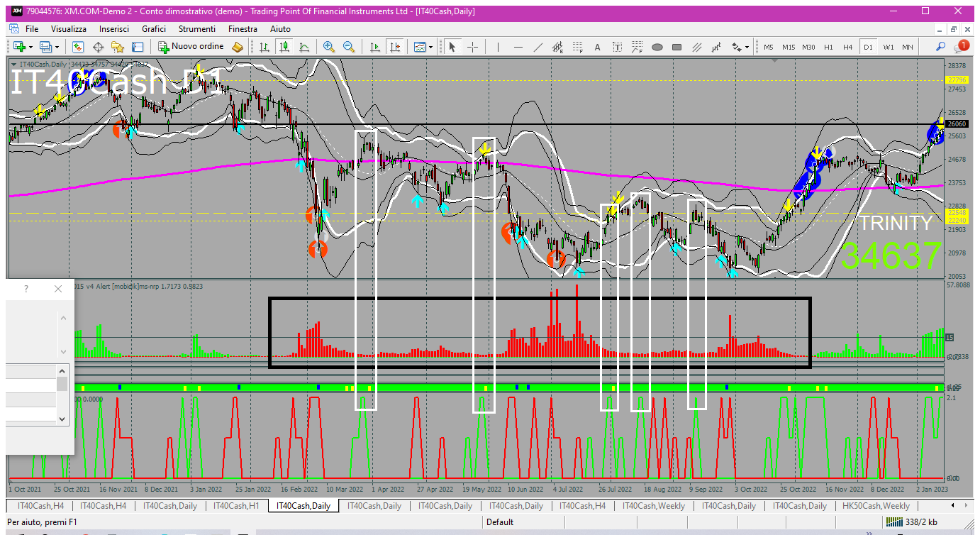Select the horizontal line drawing tool

click(x=518, y=47)
